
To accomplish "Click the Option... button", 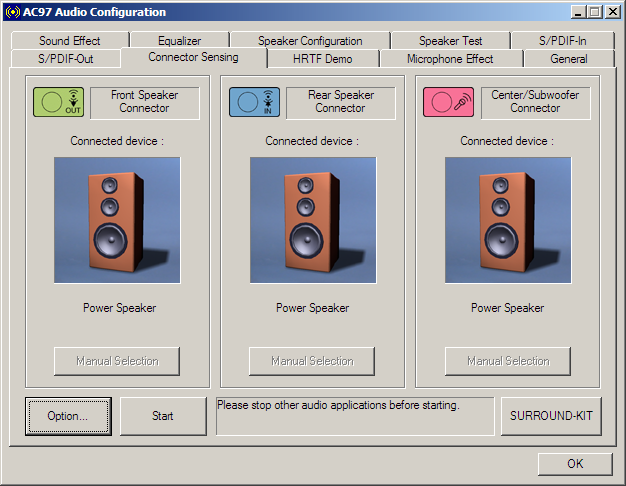I will pos(68,416).
